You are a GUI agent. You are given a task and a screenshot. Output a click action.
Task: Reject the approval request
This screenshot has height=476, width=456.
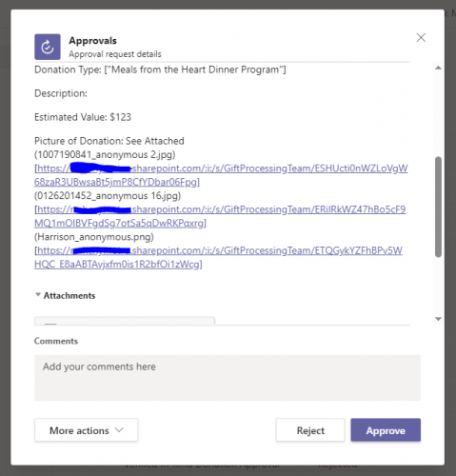pos(310,430)
